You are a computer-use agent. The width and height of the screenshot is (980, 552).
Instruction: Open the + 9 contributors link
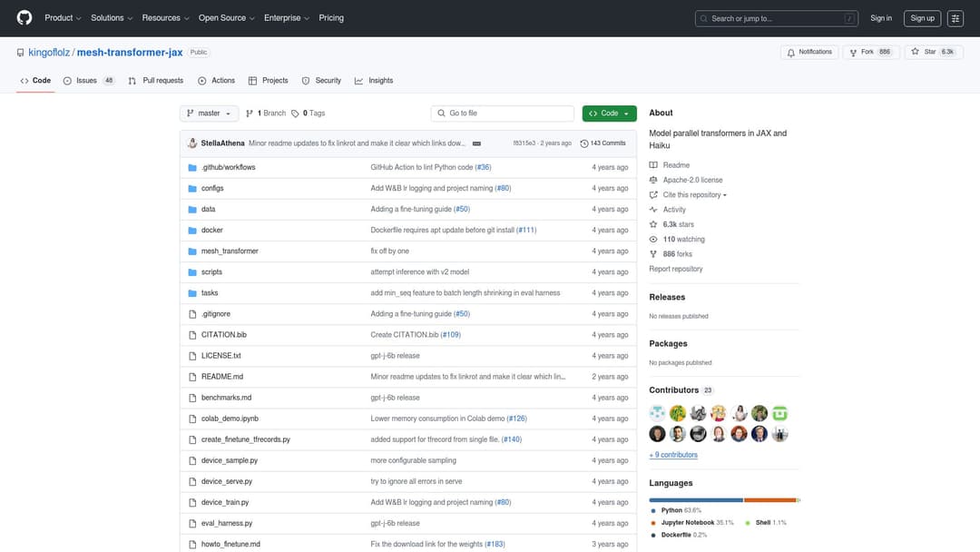[x=673, y=455]
